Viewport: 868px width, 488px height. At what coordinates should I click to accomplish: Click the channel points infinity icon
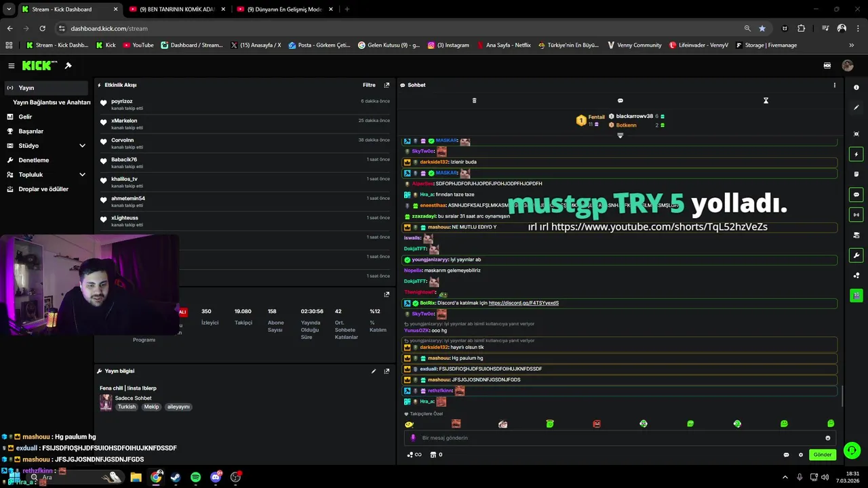click(414, 455)
